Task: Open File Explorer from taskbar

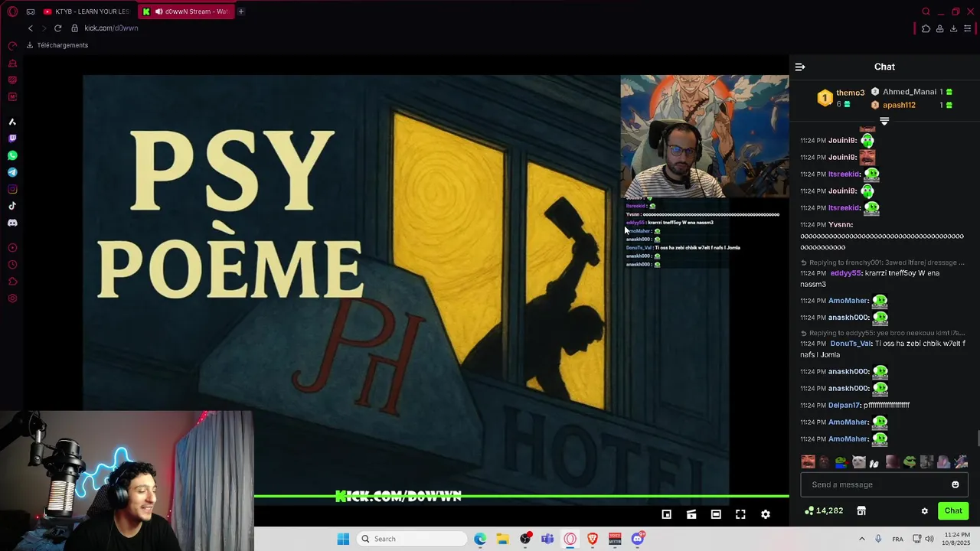Action: point(502,539)
